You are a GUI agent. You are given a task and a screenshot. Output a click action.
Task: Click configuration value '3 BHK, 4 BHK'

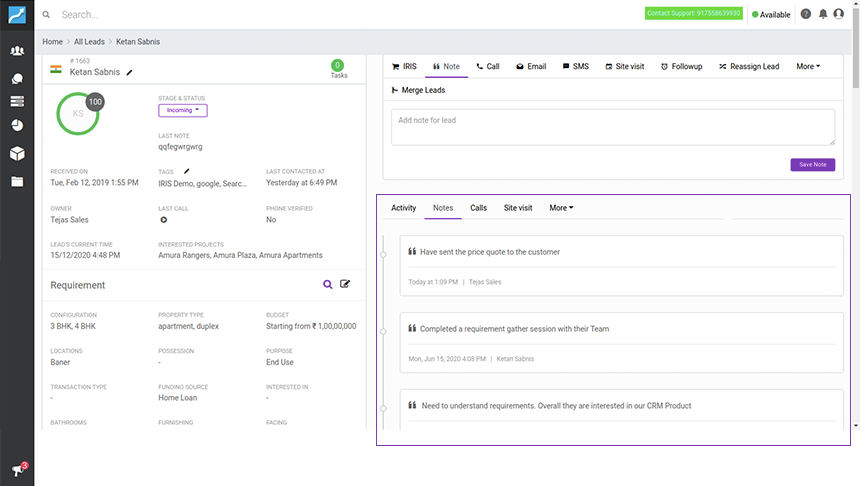click(73, 326)
